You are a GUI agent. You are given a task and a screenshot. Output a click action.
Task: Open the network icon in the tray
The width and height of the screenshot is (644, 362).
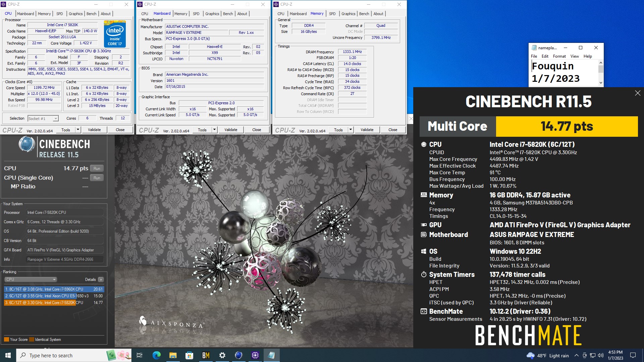592,356
